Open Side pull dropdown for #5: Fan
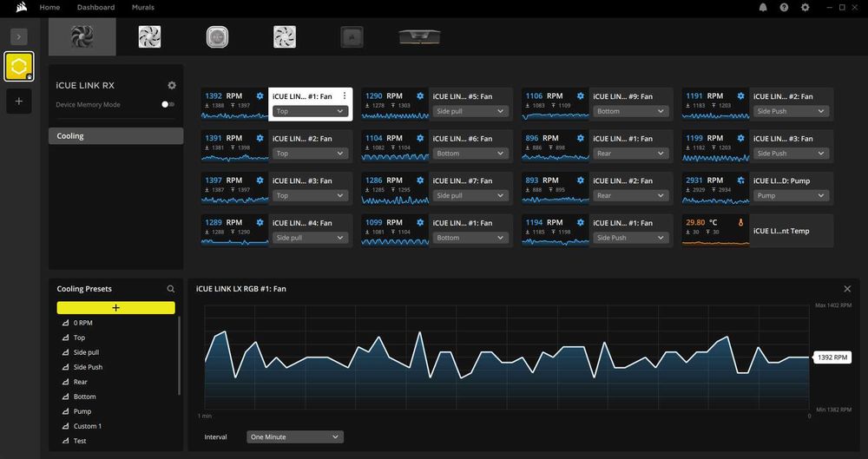Viewport: 868px width, 459px height. [x=470, y=111]
